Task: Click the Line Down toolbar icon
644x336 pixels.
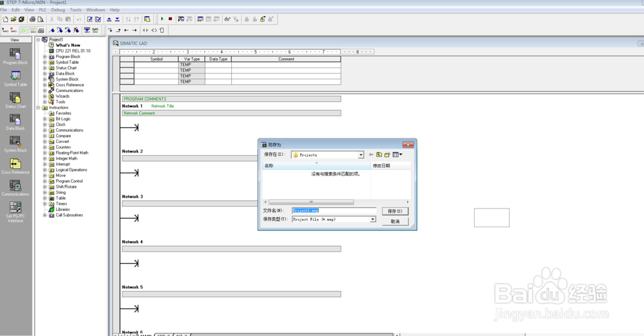Action: tap(110, 30)
